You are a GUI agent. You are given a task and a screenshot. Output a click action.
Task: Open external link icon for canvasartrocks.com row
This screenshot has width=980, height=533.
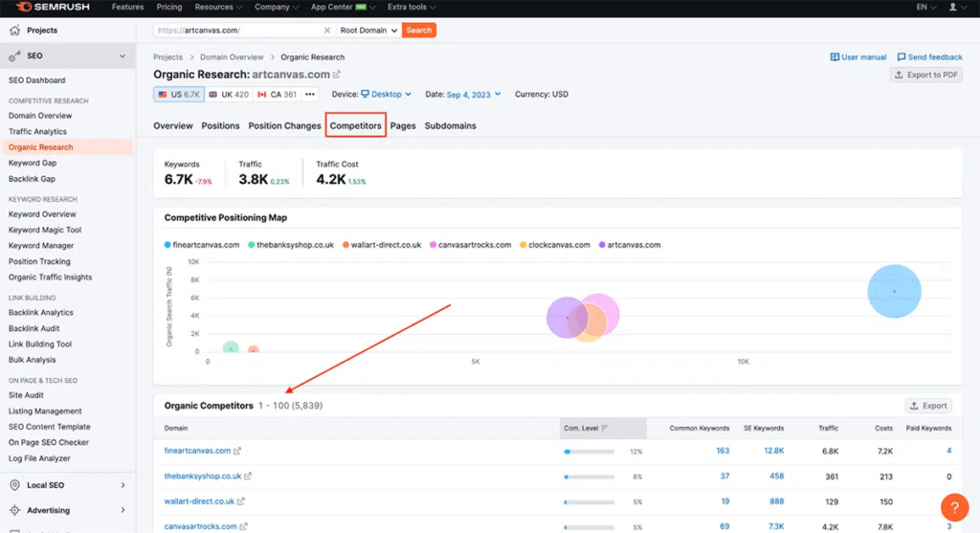(x=243, y=526)
